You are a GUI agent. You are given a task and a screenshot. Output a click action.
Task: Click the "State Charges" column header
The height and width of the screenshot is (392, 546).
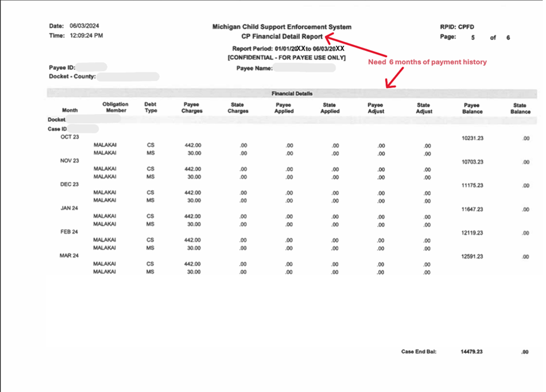point(238,108)
